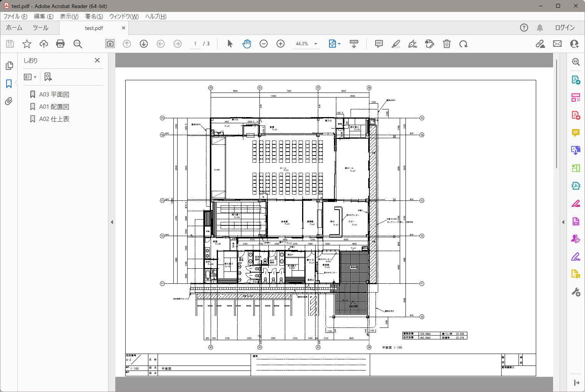The image size is (585, 392).
Task: Add a sticky note comment
Action: pyautogui.click(x=379, y=44)
